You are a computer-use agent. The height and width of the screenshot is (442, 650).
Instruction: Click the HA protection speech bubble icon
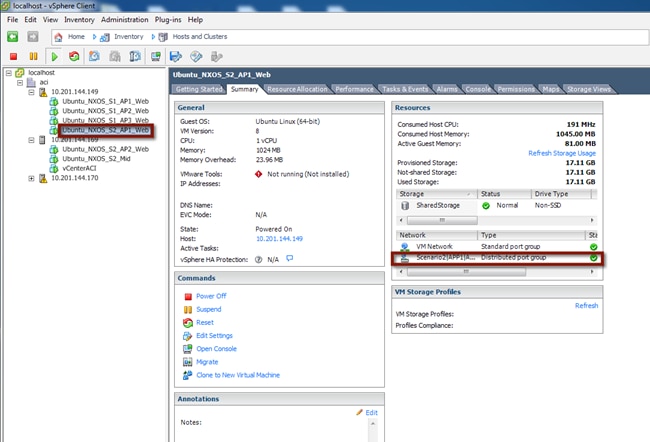[x=290, y=258]
